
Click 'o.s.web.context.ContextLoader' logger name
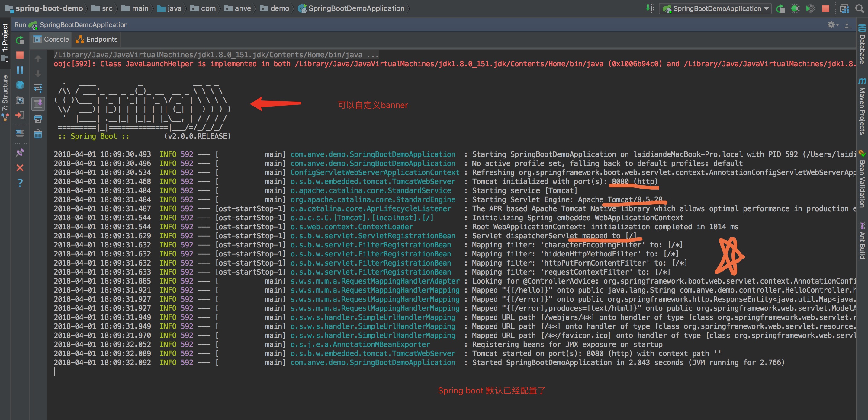point(352,227)
